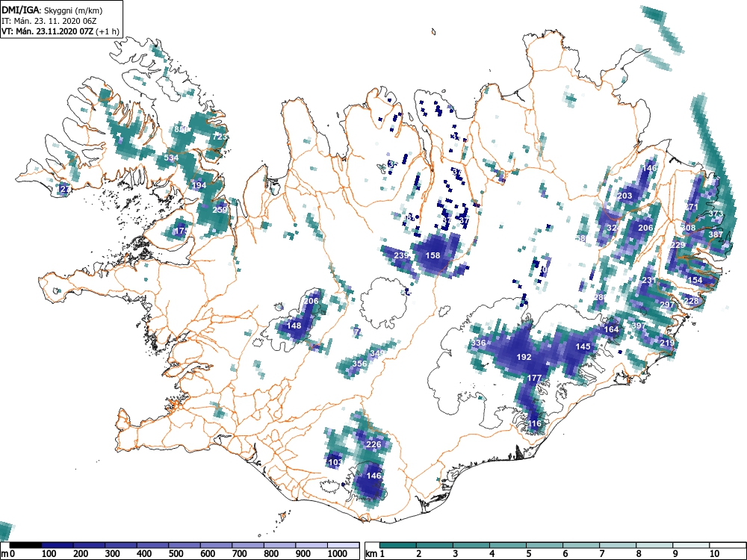Click the 336 value label
Image resolution: width=747 pixels, height=560 pixels.
[x=478, y=343]
